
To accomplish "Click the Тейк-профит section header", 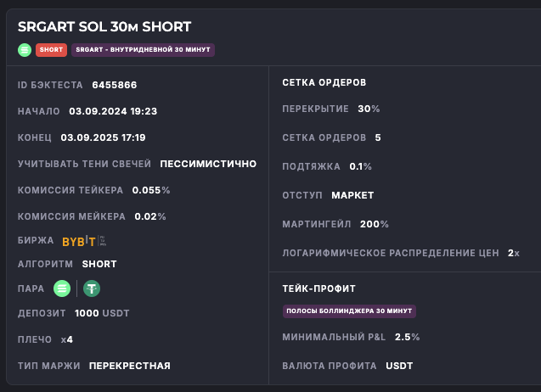I will [318, 288].
